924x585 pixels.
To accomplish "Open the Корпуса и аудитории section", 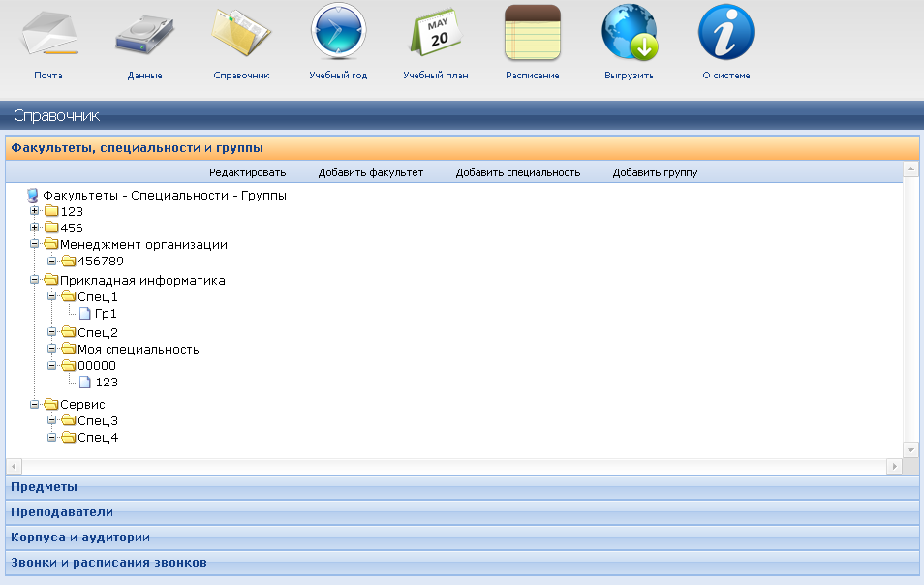I will 462,538.
